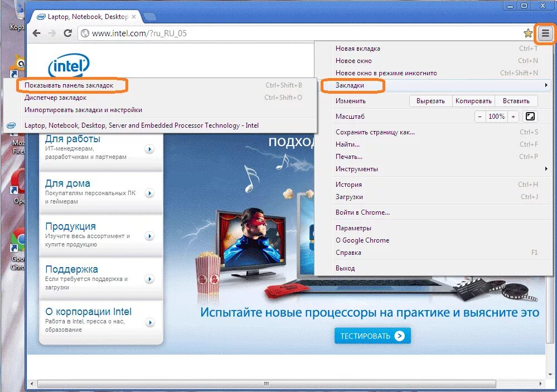Open Диспетчер закладок
557x392 pixels.
160,98
